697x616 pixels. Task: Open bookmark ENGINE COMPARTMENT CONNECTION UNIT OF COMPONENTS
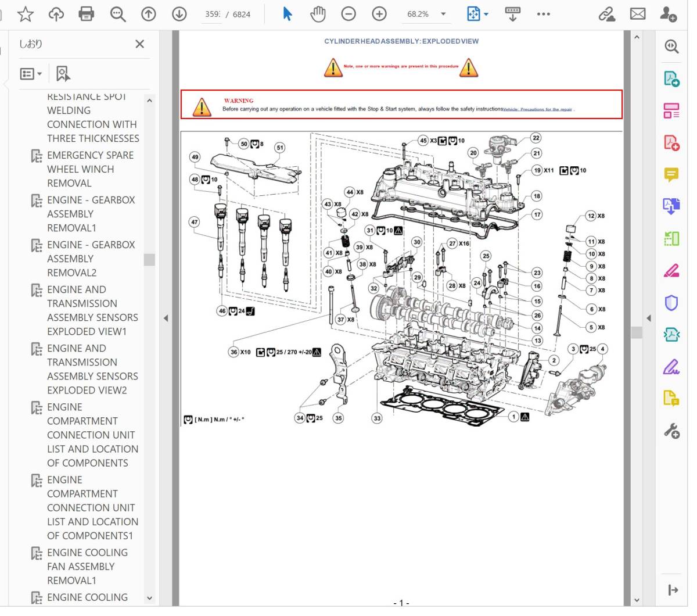[x=92, y=435]
